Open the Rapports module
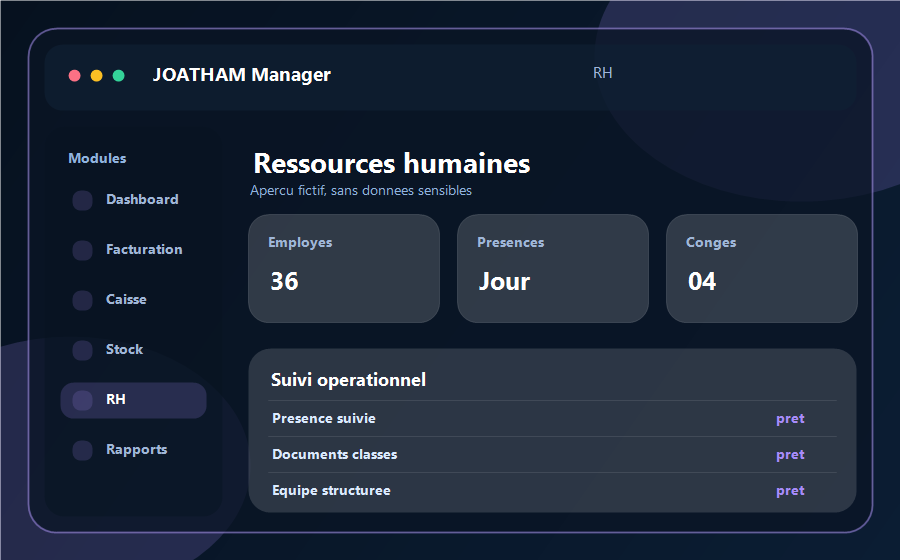The height and width of the screenshot is (560, 900). (x=133, y=450)
